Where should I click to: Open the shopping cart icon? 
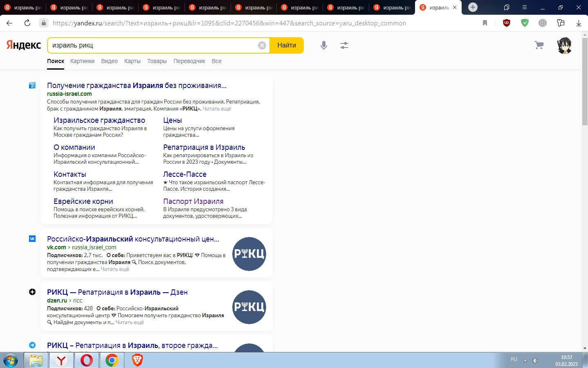(x=539, y=45)
